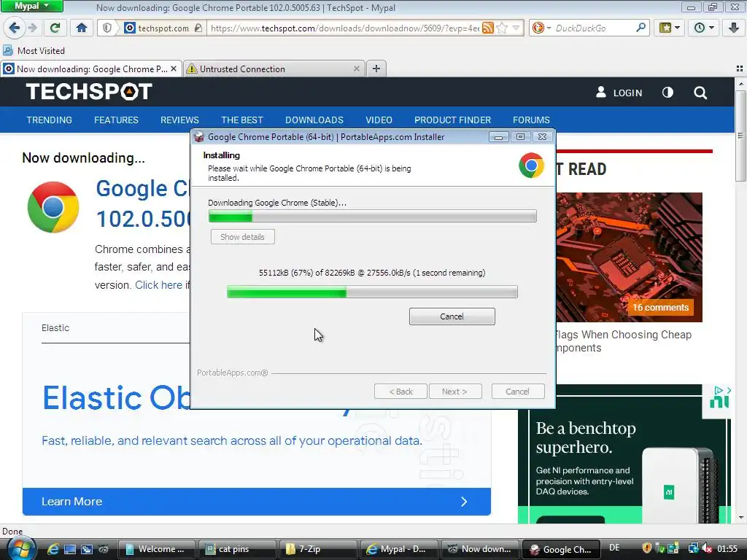
Task: Open the 7-Zip taskbar button
Action: click(318, 549)
